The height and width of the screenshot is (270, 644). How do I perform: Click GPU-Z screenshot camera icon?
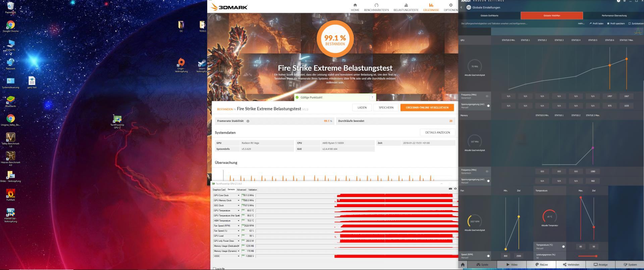(450, 189)
